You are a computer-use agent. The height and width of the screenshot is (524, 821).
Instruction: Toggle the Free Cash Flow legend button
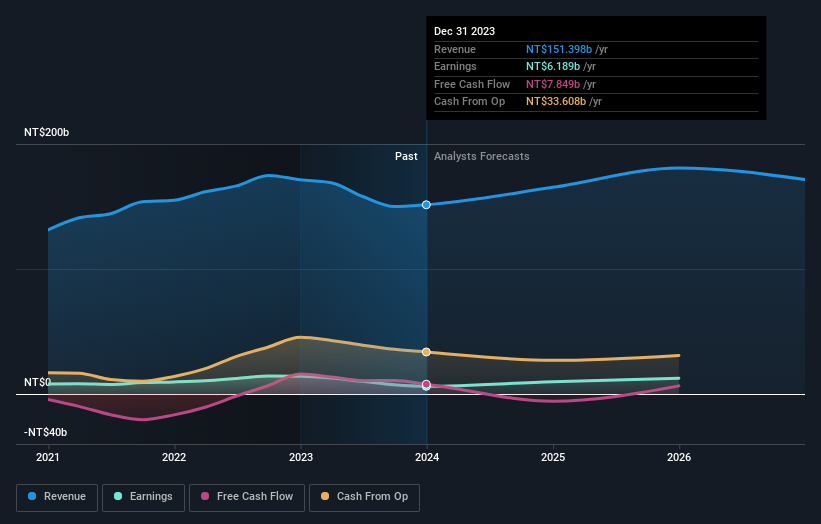[x=247, y=497]
